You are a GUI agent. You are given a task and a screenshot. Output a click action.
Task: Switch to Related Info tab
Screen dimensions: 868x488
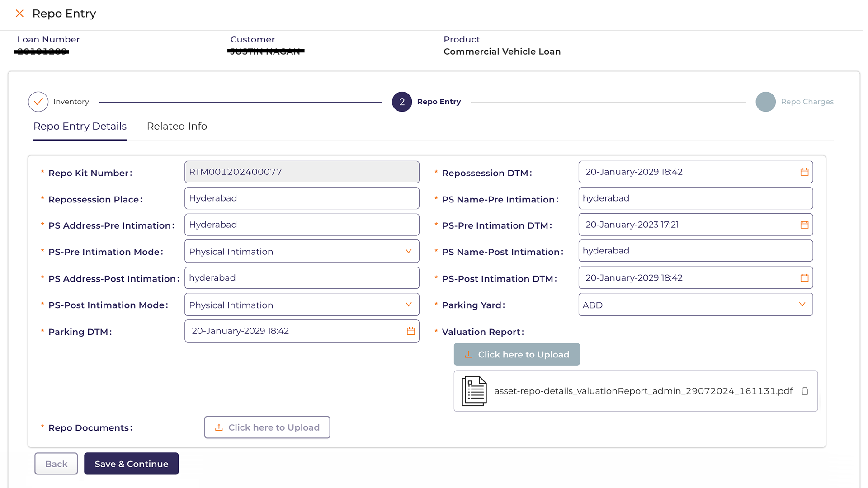[x=177, y=127]
